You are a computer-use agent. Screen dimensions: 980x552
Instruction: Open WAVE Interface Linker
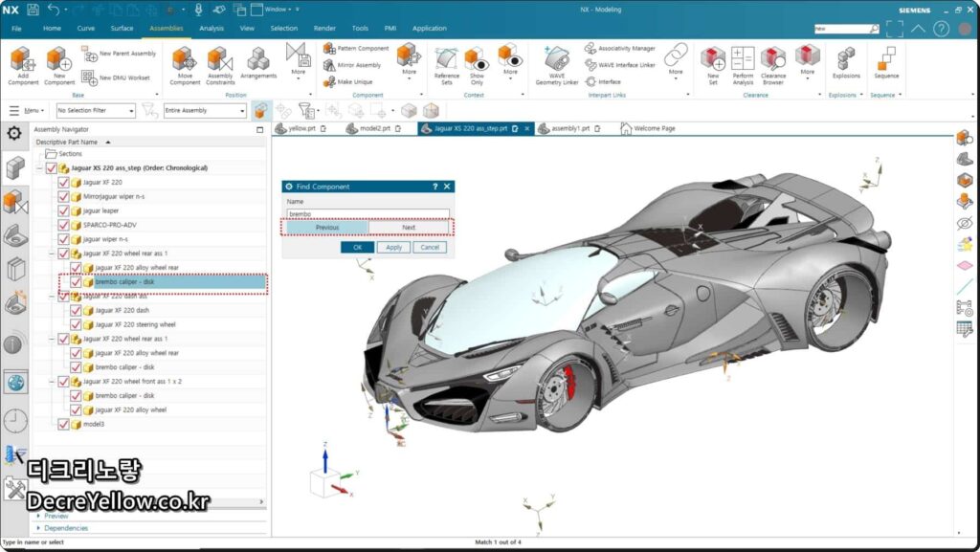pos(620,65)
